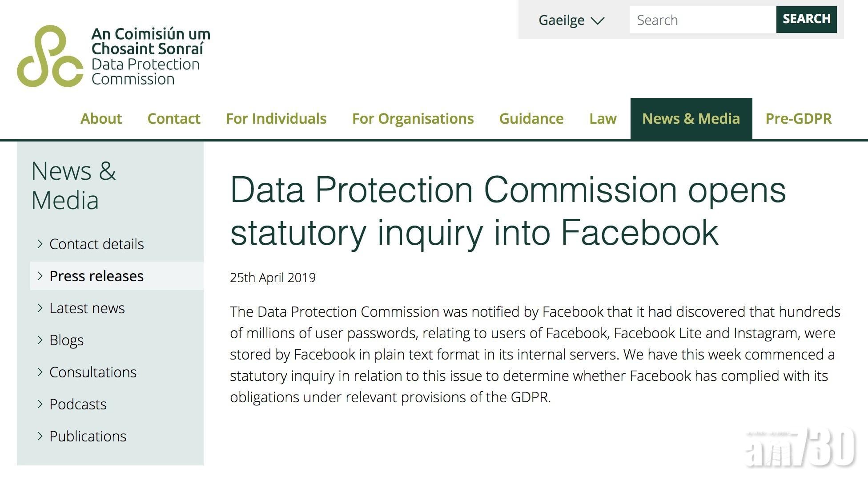Open the Gaeilge language dropdown
Image resolution: width=868 pixels, height=477 pixels.
(571, 20)
